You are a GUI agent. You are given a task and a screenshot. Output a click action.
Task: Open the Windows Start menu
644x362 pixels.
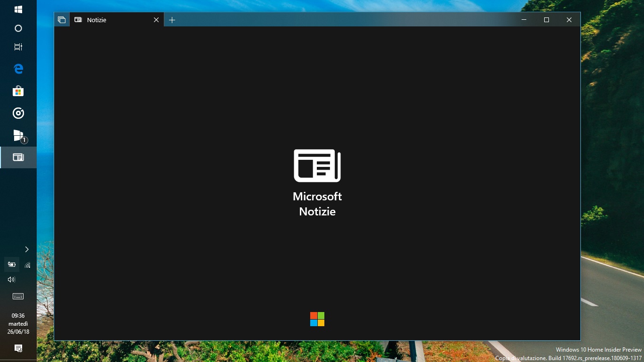pyautogui.click(x=18, y=9)
